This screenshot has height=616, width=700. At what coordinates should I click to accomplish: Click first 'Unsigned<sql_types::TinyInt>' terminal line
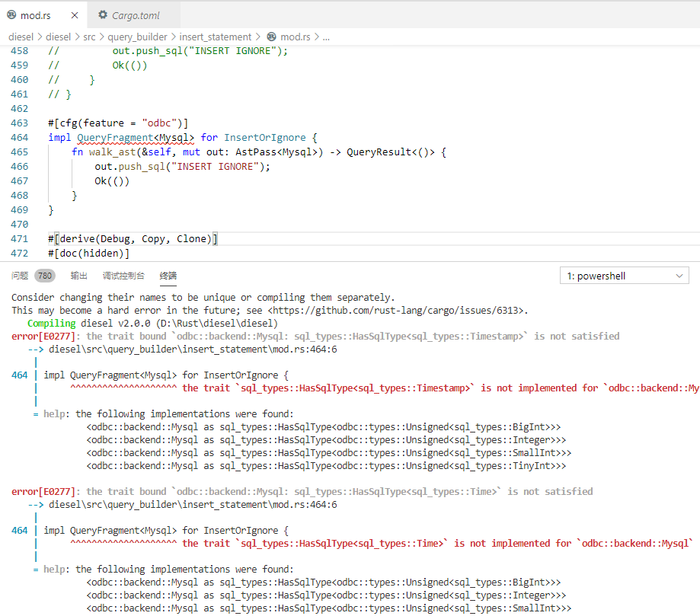click(x=326, y=465)
